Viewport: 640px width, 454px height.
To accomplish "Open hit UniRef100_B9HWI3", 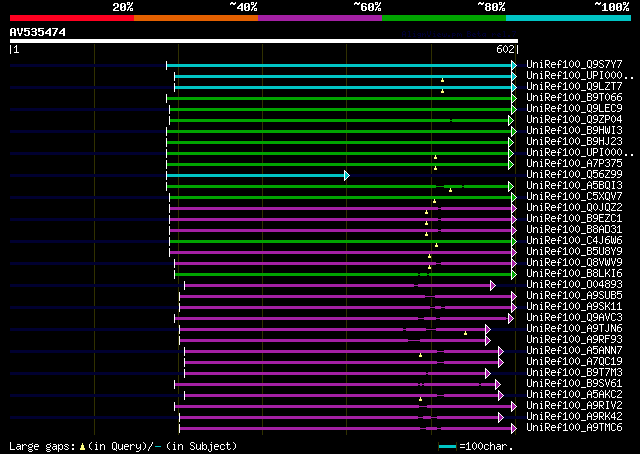I will pyautogui.click(x=574, y=131).
